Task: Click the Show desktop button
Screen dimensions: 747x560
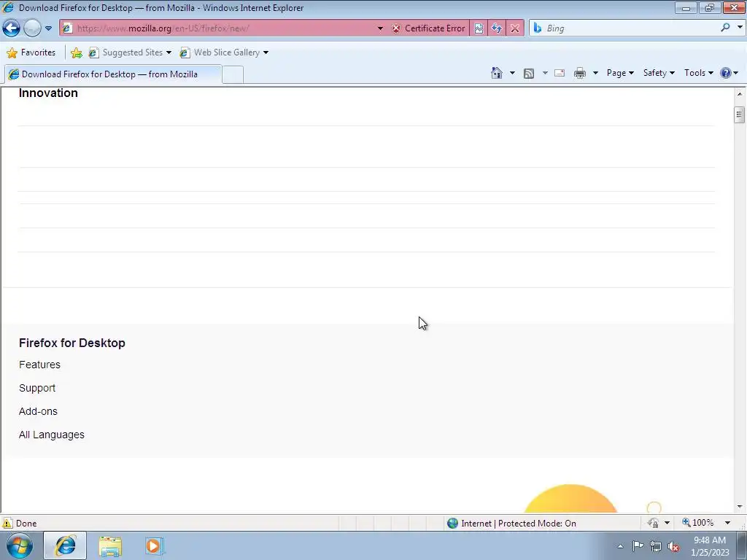Action: [x=742, y=545]
